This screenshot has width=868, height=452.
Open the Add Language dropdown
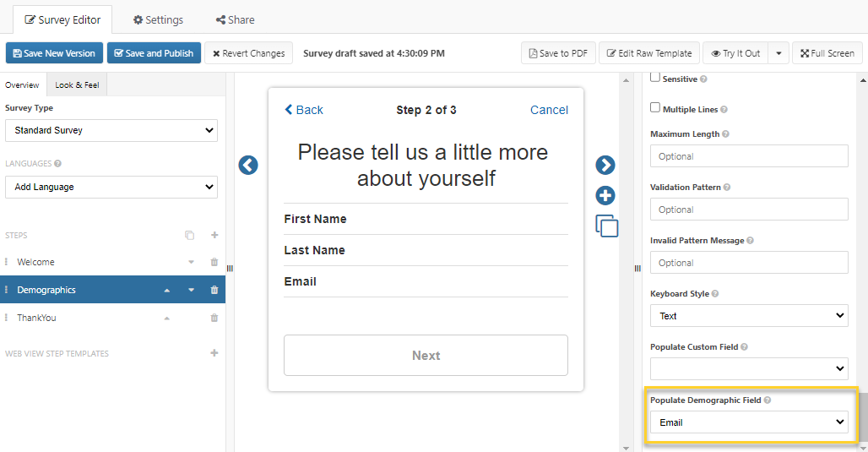pyautogui.click(x=111, y=187)
